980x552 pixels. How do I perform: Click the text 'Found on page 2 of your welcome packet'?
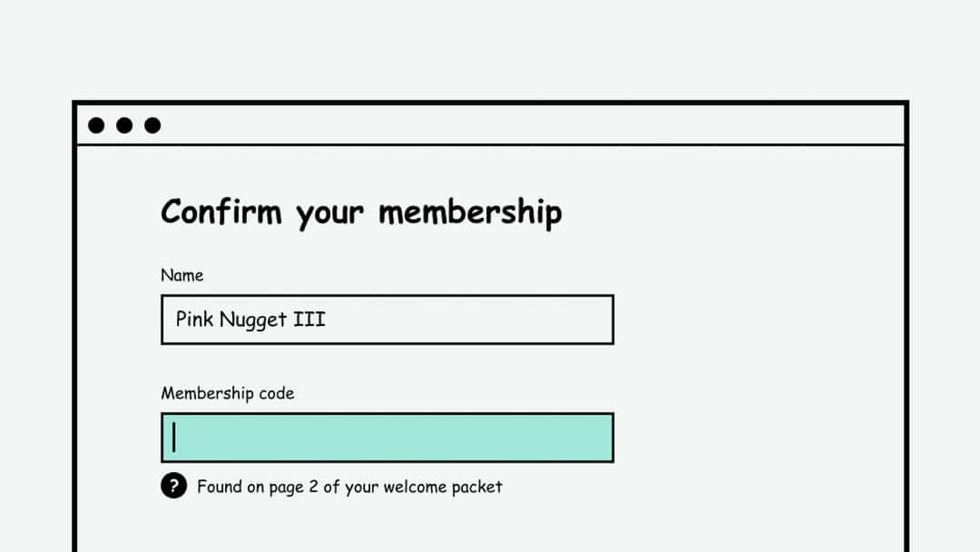[x=349, y=487]
